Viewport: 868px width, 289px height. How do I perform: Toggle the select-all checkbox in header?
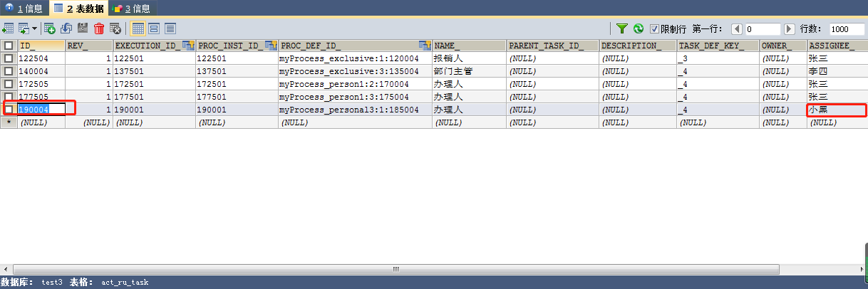(9, 46)
